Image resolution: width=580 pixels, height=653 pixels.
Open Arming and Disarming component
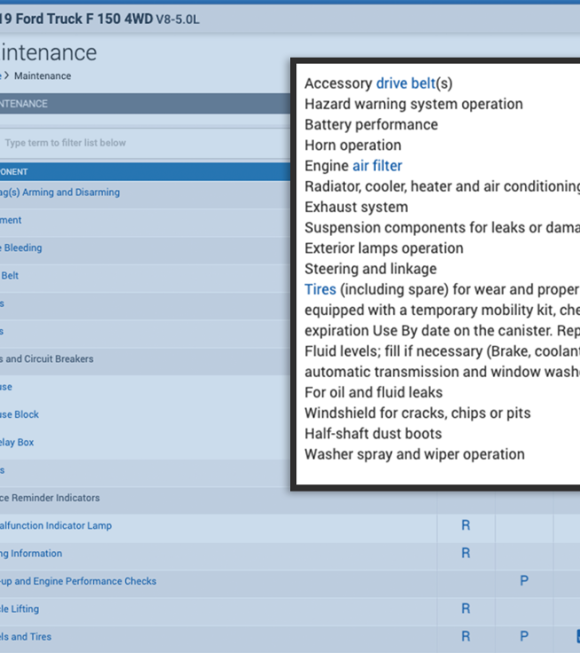(x=60, y=192)
